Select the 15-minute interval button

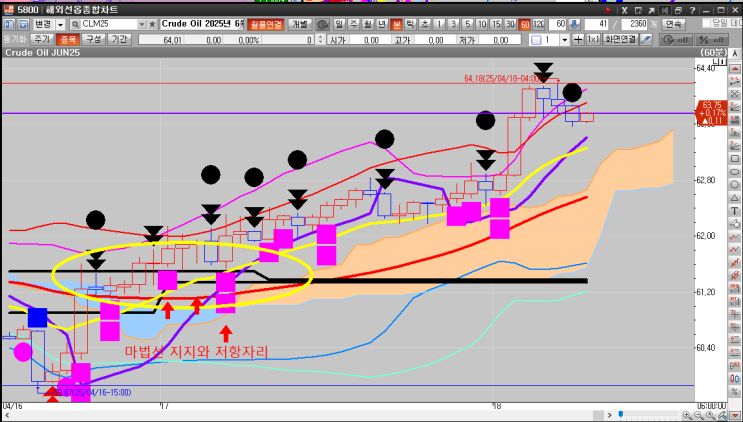(496, 24)
